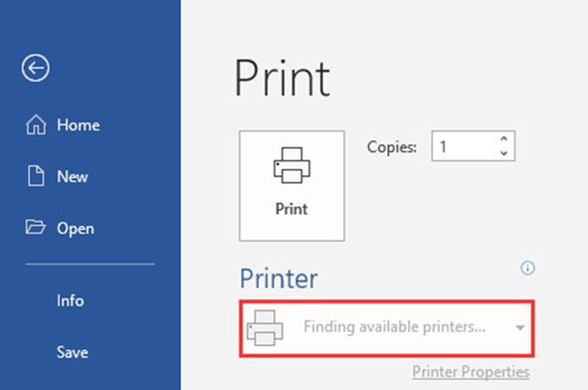Screen dimensions: 588x390
Task: Click the Home house icon
Action: click(x=36, y=124)
